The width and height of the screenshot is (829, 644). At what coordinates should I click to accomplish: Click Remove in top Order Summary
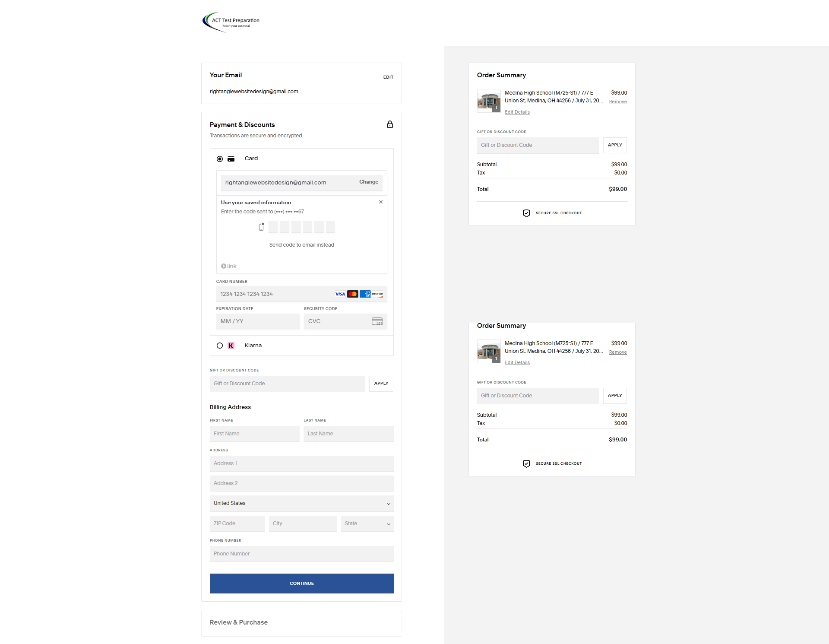click(x=618, y=102)
